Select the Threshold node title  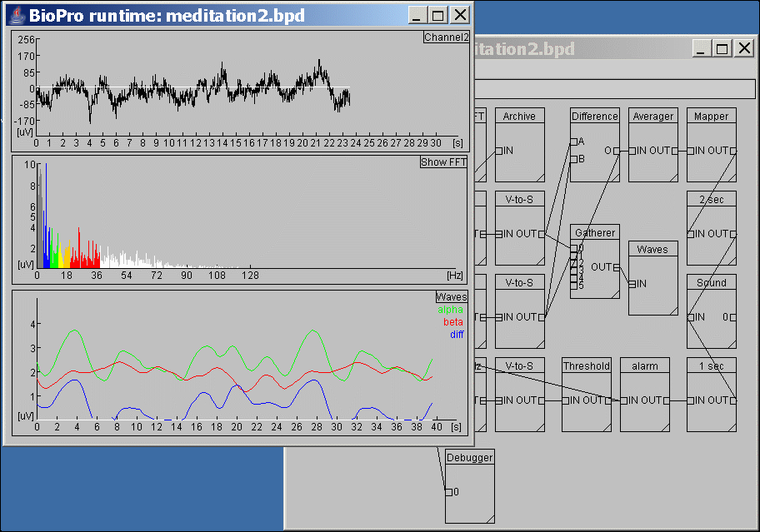(x=586, y=365)
